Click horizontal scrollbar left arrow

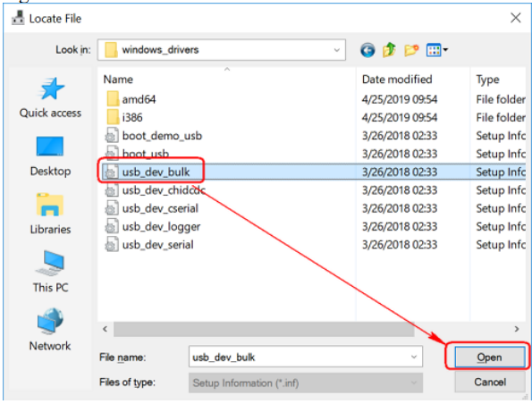106,329
